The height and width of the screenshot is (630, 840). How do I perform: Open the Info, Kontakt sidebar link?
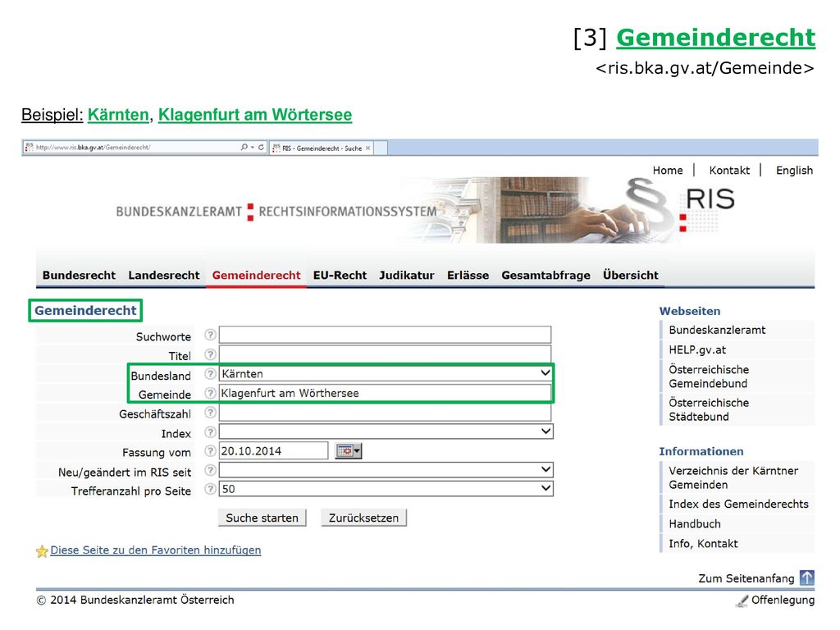point(703,544)
